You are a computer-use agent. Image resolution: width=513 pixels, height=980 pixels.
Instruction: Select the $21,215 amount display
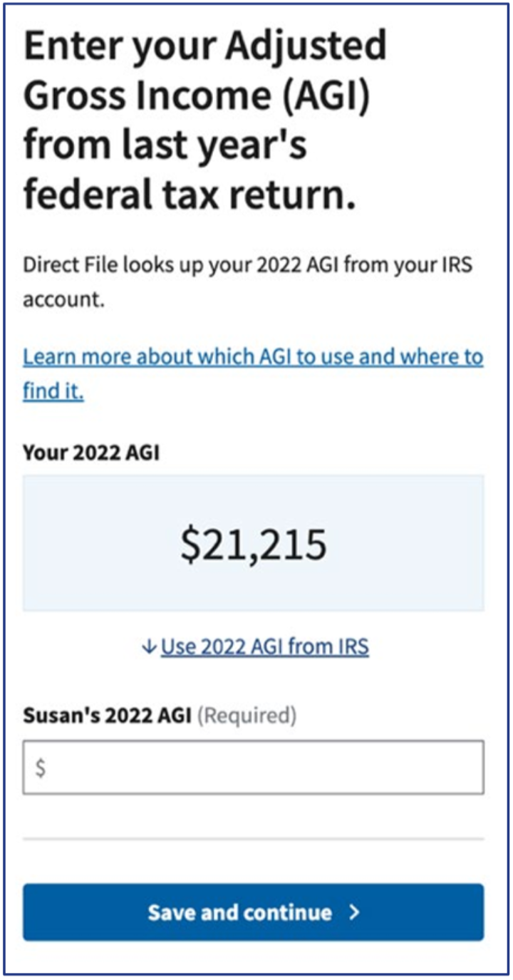[x=253, y=544]
